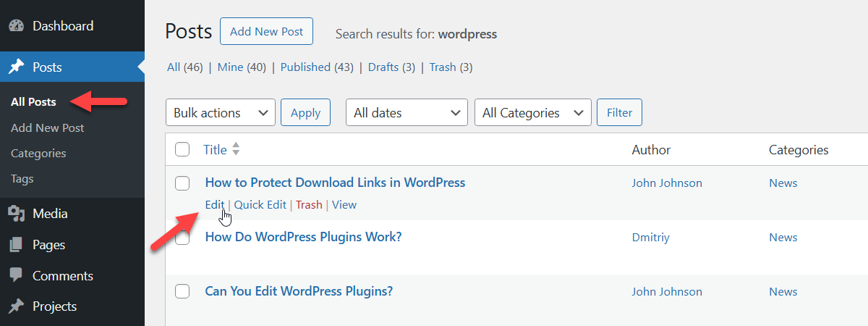Click News in 'Can You Edit' row
The image size is (868, 326).
pyautogui.click(x=783, y=292)
